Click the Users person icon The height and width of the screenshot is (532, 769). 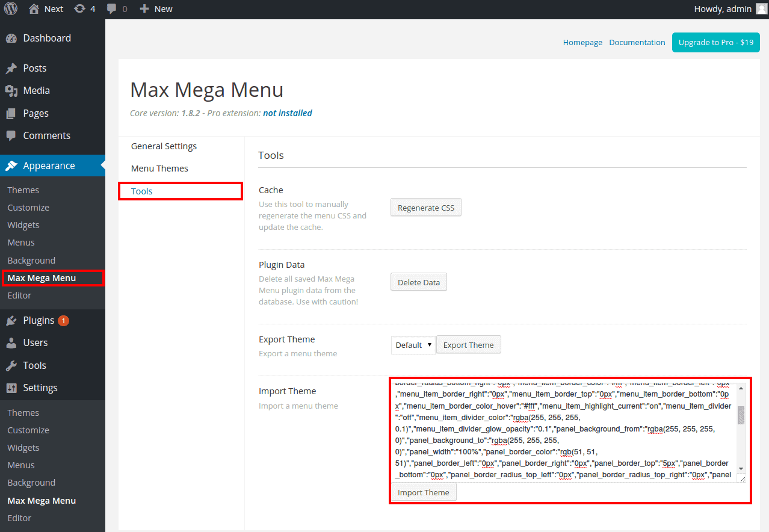click(x=11, y=343)
